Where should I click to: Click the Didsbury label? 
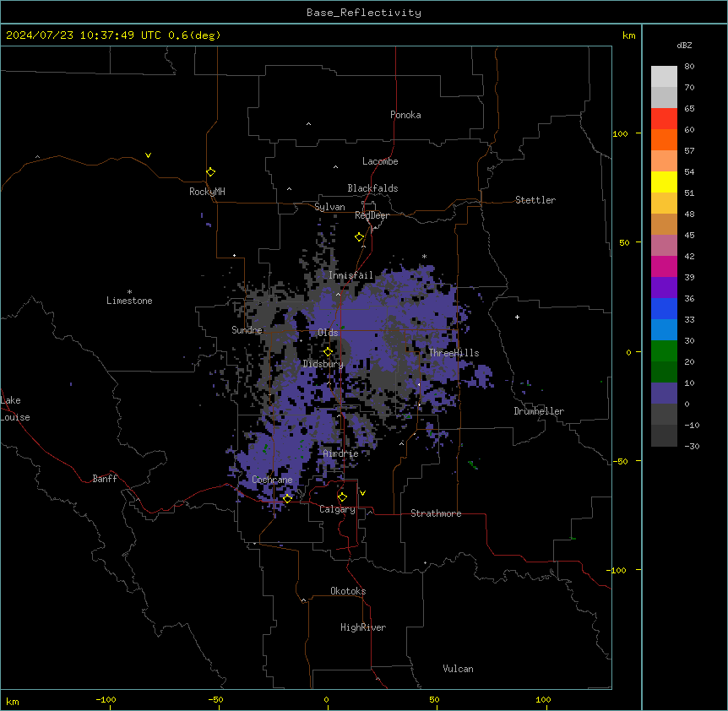pyautogui.click(x=323, y=364)
